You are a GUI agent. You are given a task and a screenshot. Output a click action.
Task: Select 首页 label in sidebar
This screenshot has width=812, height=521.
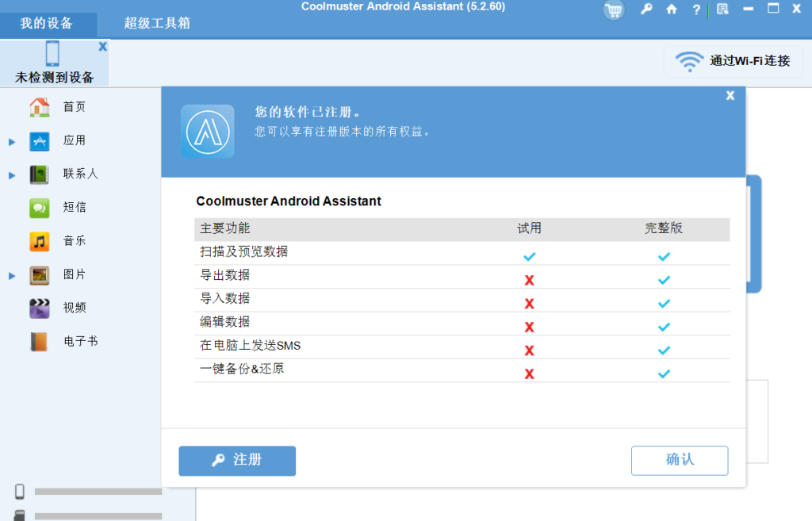pos(74,107)
